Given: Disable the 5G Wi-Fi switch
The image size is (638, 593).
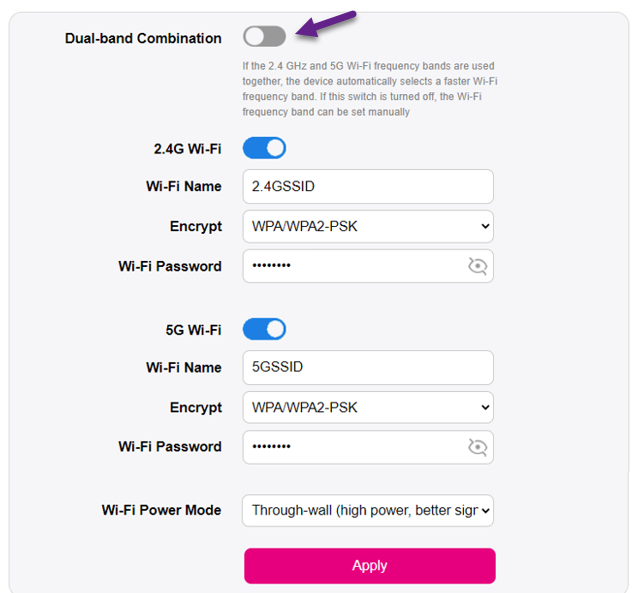Looking at the screenshot, I should [x=264, y=329].
